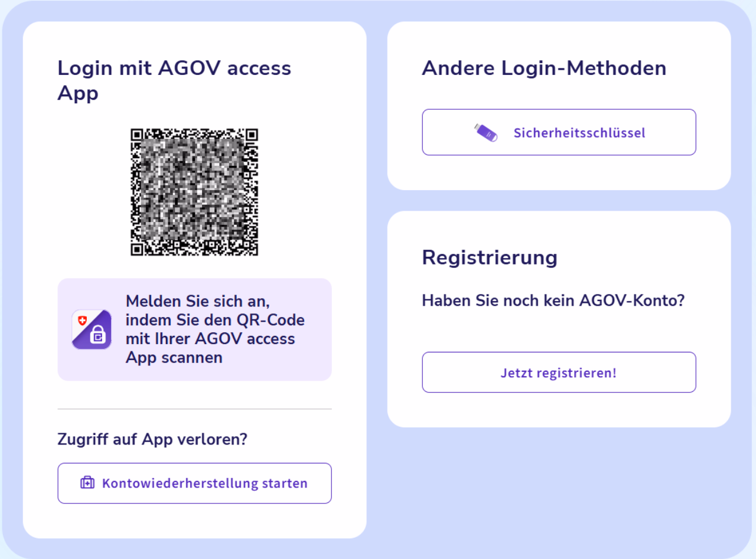Click the QR code's top-right finder square

pyautogui.click(x=252, y=135)
